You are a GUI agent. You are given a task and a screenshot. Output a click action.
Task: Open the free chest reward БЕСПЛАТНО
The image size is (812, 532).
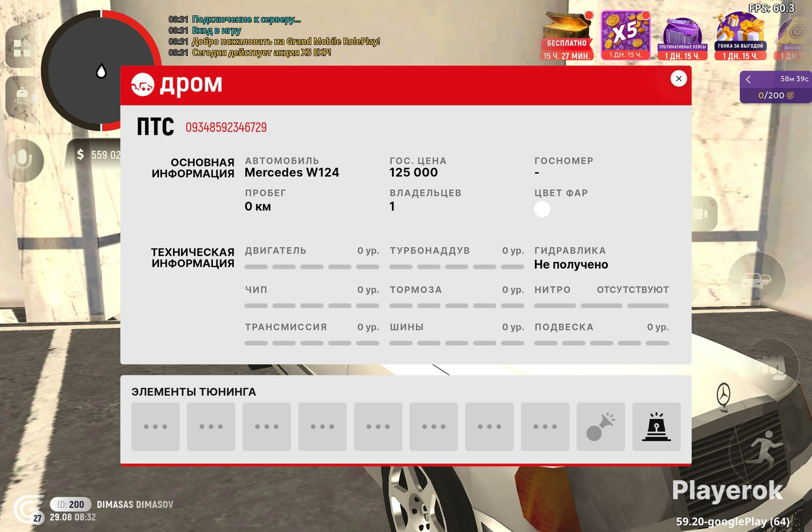(x=567, y=36)
